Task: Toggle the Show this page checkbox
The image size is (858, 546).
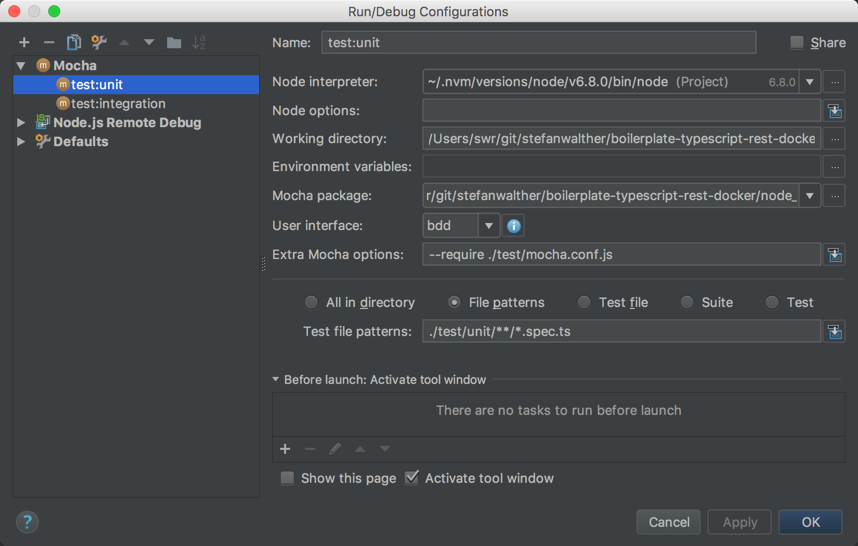Action: 288,478
